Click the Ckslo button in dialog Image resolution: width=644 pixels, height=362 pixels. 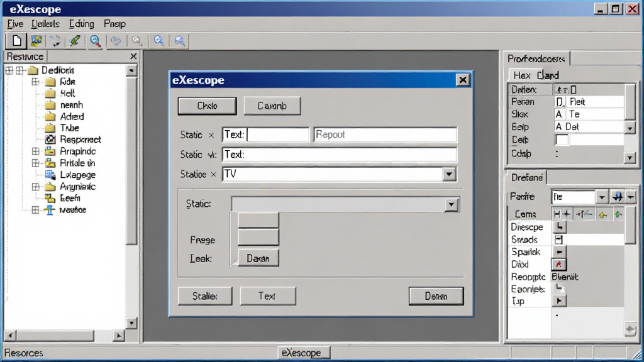[x=207, y=106]
